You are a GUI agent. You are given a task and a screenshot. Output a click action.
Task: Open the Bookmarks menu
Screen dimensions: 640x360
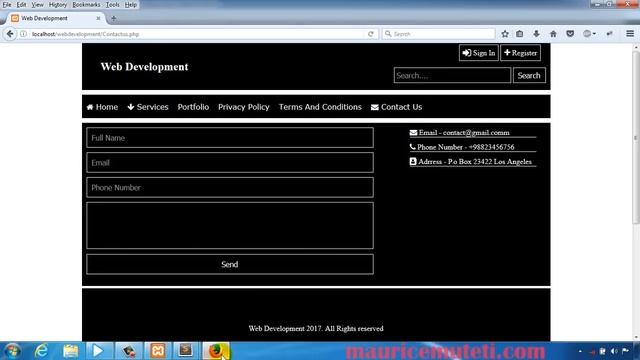86,4
